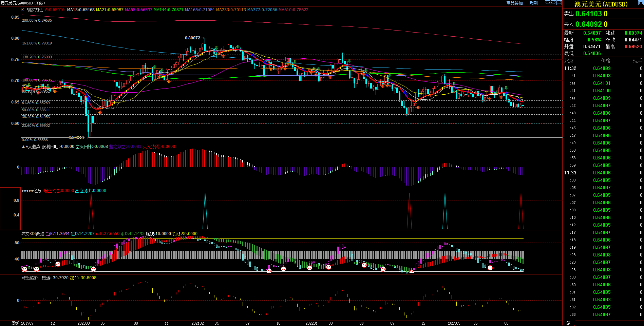
Task: Select the 亿万 indicator pane axis
Action: pos(11,209)
